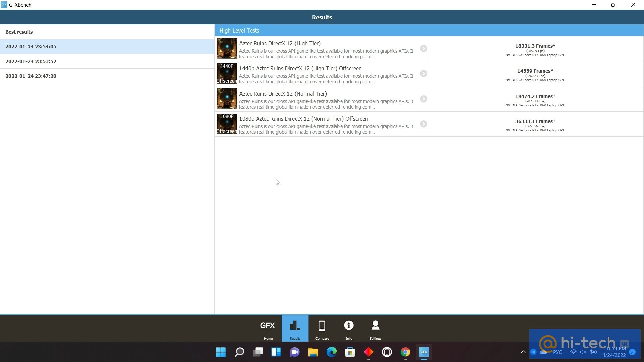Click the GFXBench taskbar icon
Viewport: 644px width, 362px height.
coord(424,352)
